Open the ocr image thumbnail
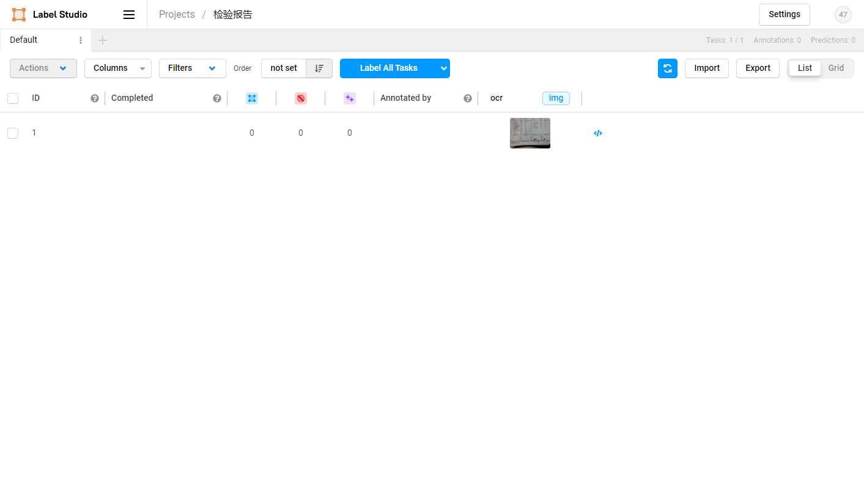 tap(530, 133)
